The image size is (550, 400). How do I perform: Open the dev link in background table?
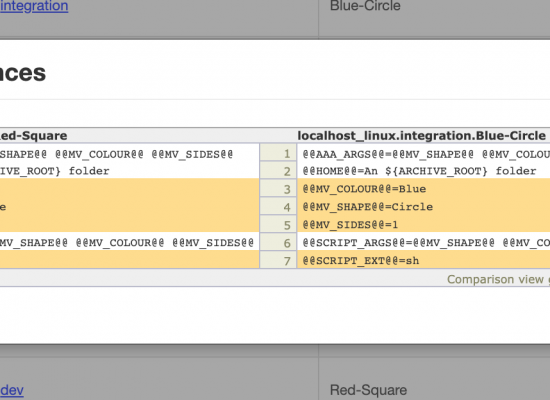pos(12,390)
